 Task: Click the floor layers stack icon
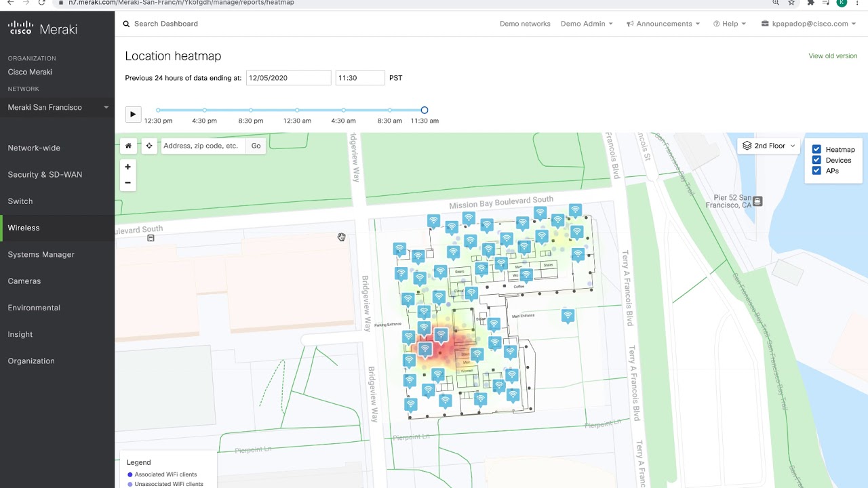pyautogui.click(x=747, y=146)
